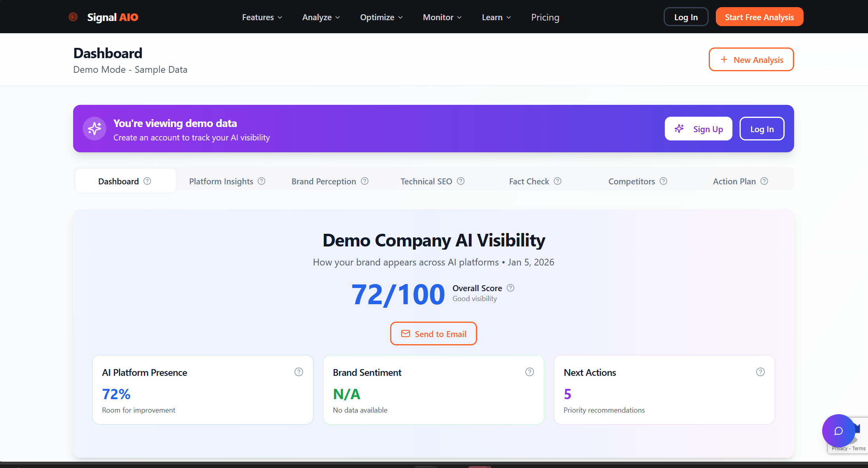The image size is (868, 468).
Task: Click Next Actions card help icon
Action: (x=760, y=372)
